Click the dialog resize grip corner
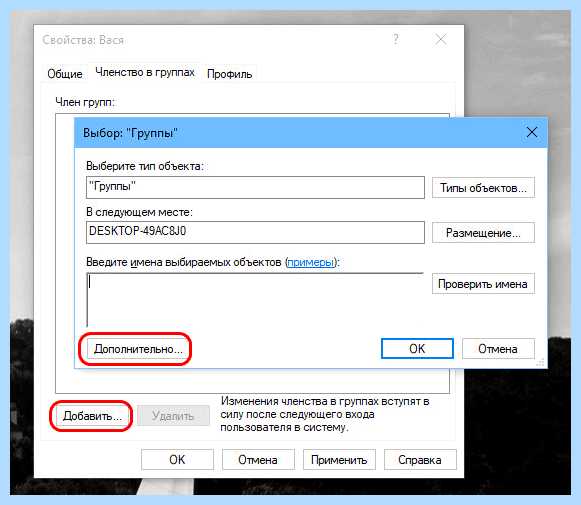 point(541,363)
